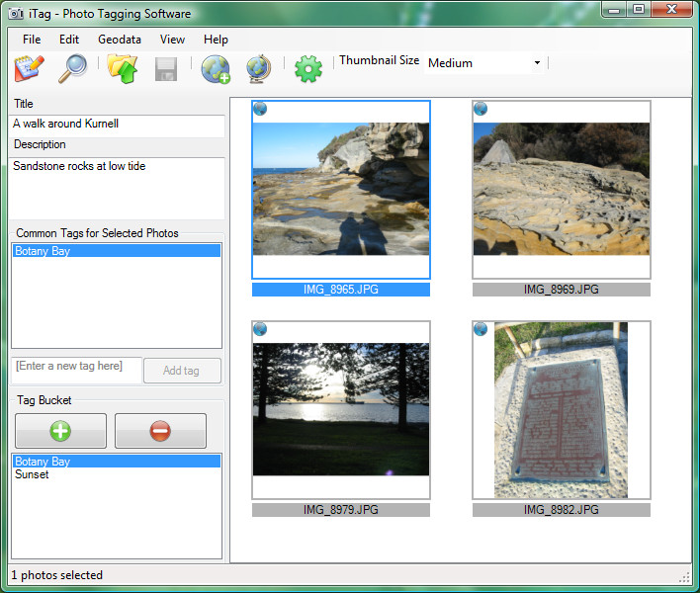Click '1 photos selected' status text

pyautogui.click(x=57, y=575)
